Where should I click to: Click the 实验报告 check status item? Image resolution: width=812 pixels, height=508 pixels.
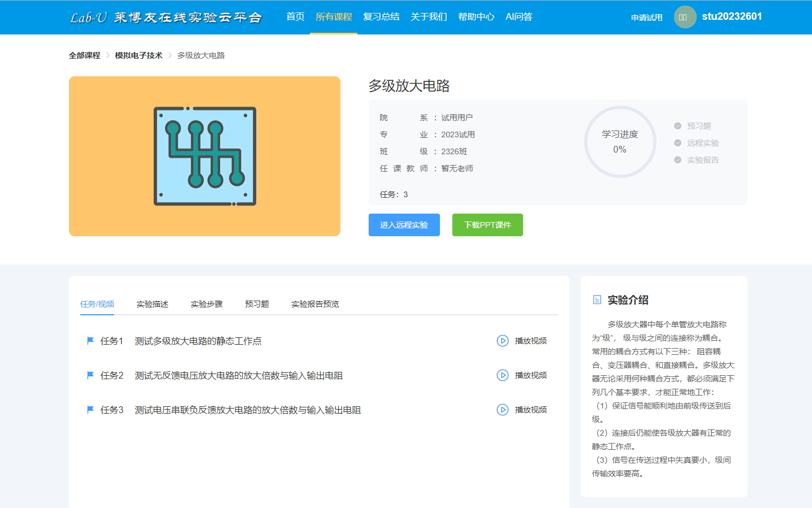pyautogui.click(x=697, y=160)
